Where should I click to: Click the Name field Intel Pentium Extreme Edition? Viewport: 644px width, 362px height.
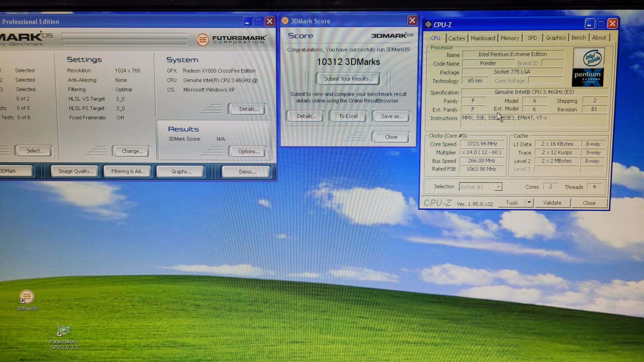[512, 54]
